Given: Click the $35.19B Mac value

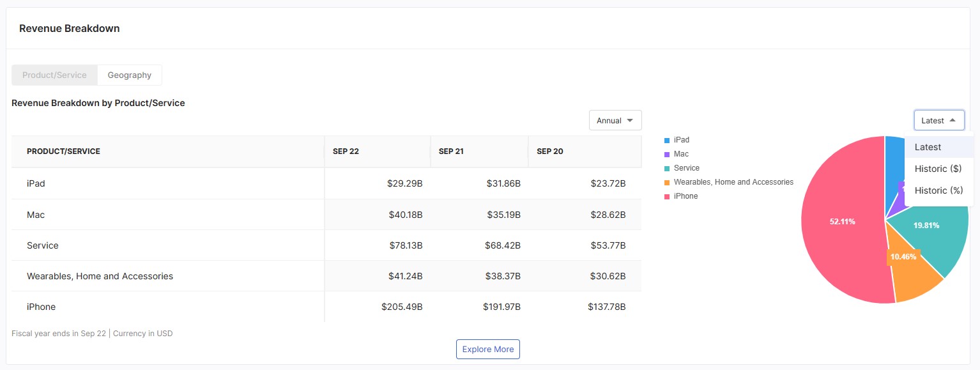Looking at the screenshot, I should click(503, 215).
